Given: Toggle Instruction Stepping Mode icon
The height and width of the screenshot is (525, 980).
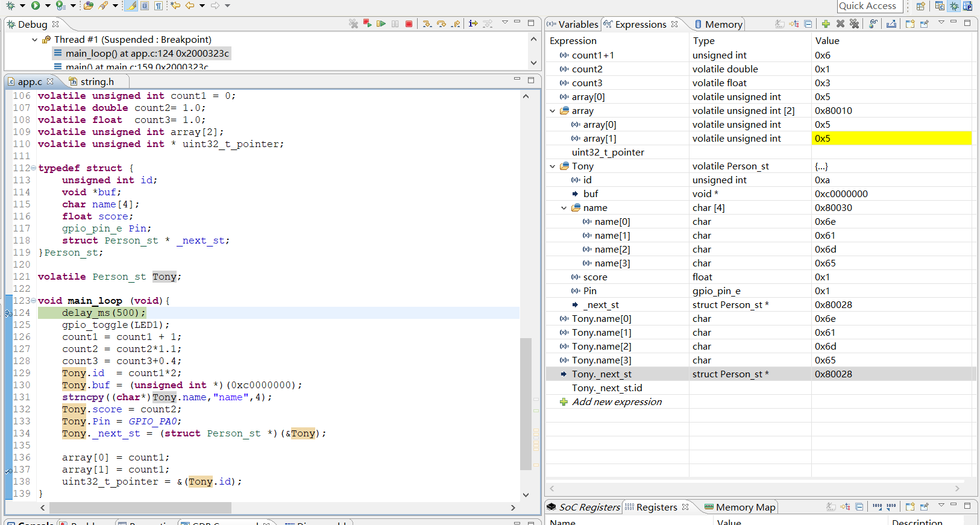Looking at the screenshot, I should [473, 24].
